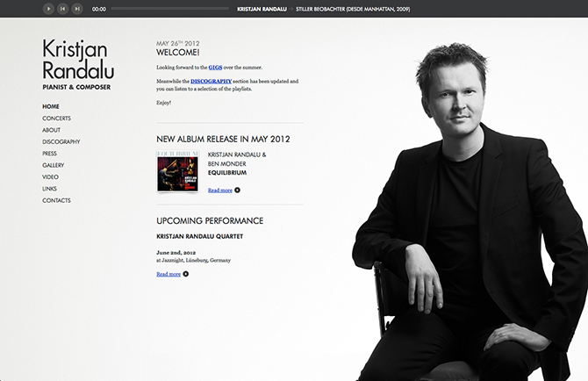Open the Links page
Image resolution: width=588 pixels, height=381 pixels.
point(49,189)
